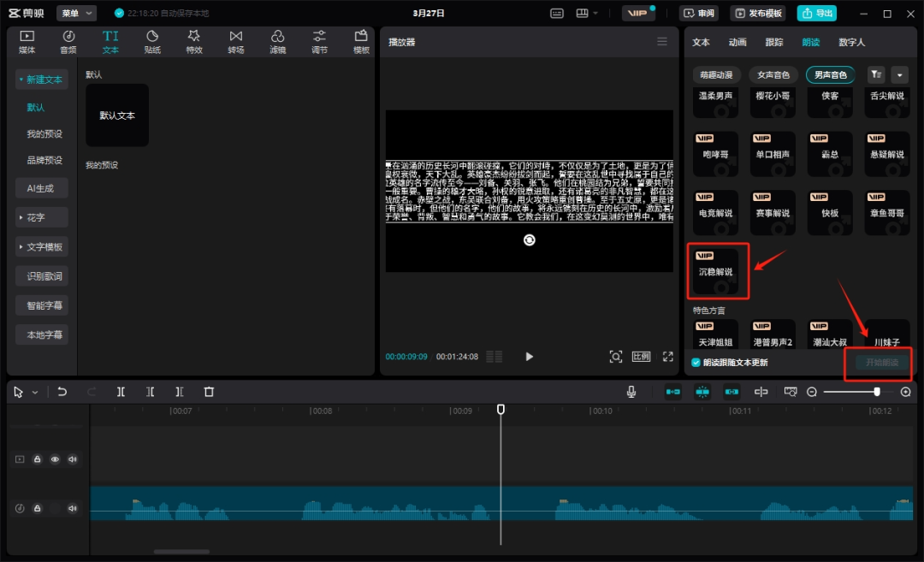This screenshot has height=562, width=924.
Task: Expand the voice category dropdown arrow
Action: 900,74
